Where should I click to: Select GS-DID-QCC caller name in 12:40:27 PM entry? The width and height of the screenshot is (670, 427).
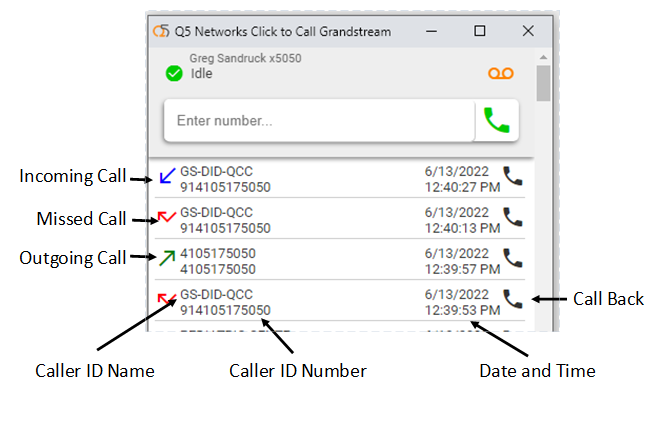coord(217,171)
